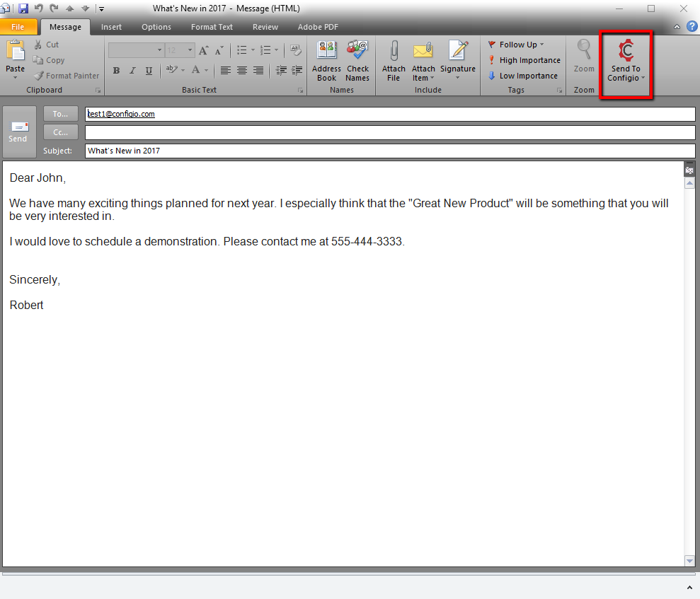
Task: Toggle bold formatting
Action: pyautogui.click(x=117, y=71)
